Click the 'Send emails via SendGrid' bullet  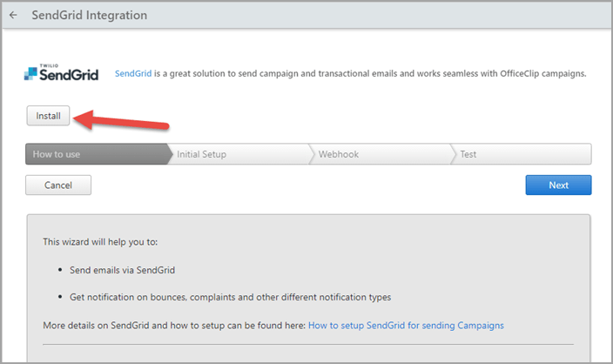pyautogui.click(x=122, y=270)
